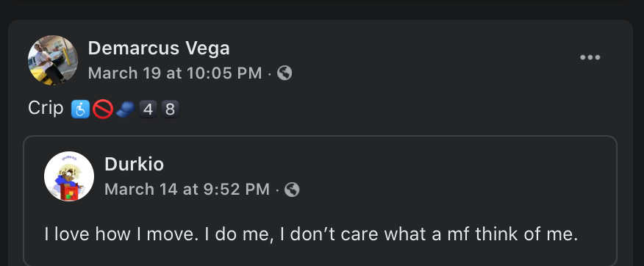644x266 pixels.
Task: Click the public globe icon beside March 14
Action: 292,190
